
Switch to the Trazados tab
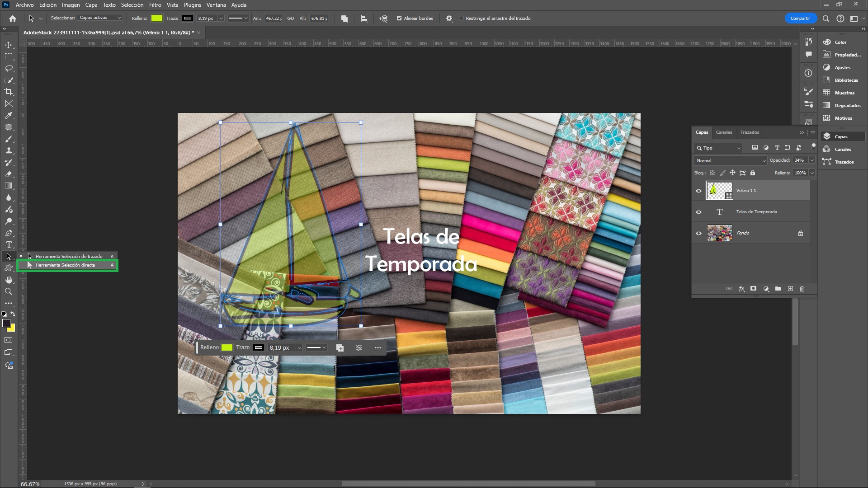click(x=749, y=132)
